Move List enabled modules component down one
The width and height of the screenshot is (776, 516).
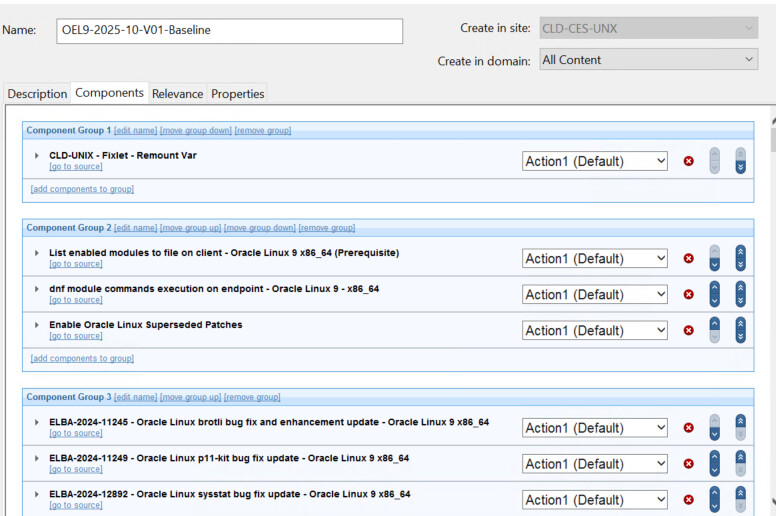(714, 265)
